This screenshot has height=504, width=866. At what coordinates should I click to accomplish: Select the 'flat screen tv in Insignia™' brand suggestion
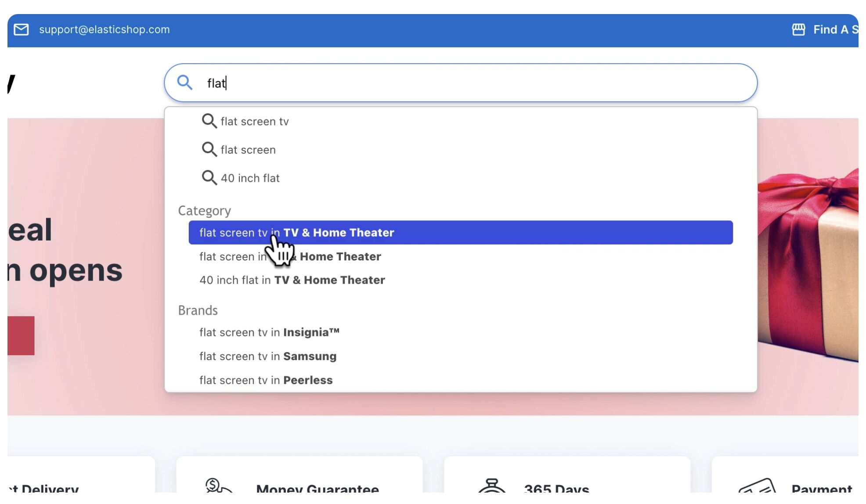click(x=269, y=332)
